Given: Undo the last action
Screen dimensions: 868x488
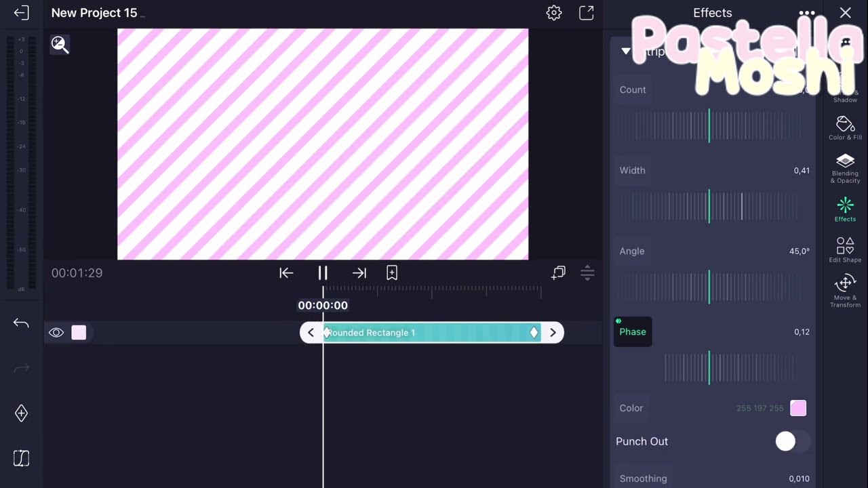Looking at the screenshot, I should [21, 323].
